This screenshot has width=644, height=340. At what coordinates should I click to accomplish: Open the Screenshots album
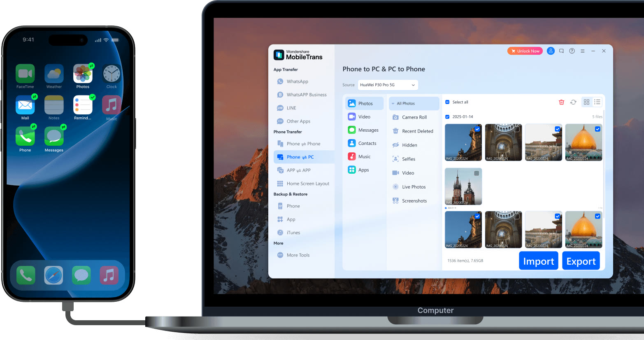tap(410, 201)
